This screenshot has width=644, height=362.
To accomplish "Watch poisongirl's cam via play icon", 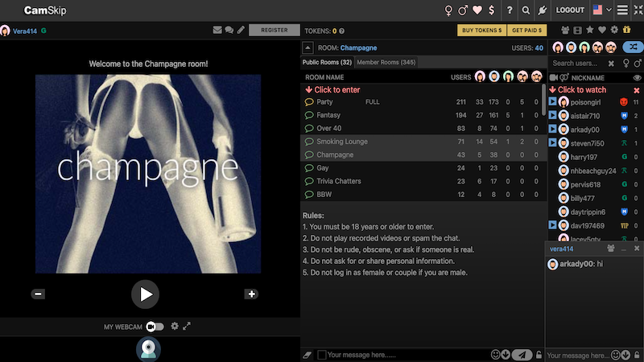I will pos(552,101).
